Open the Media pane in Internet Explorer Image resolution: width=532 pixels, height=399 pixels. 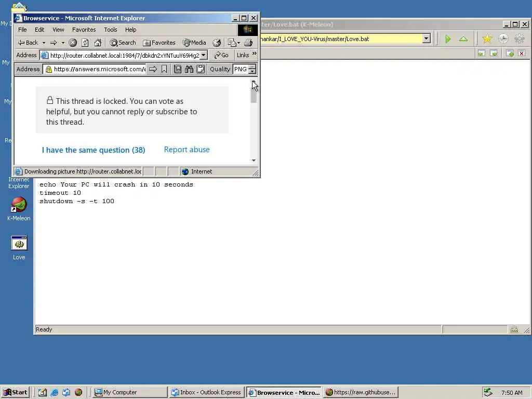[x=194, y=43]
